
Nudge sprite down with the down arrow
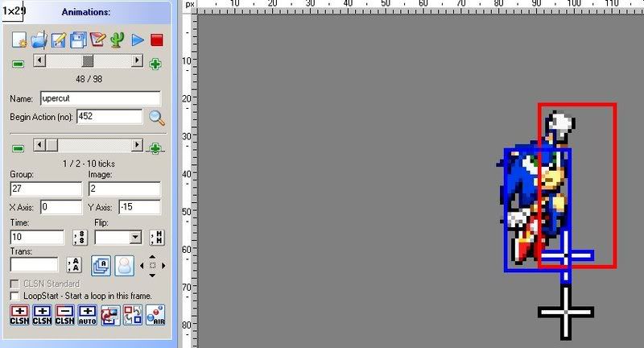[x=152, y=275]
